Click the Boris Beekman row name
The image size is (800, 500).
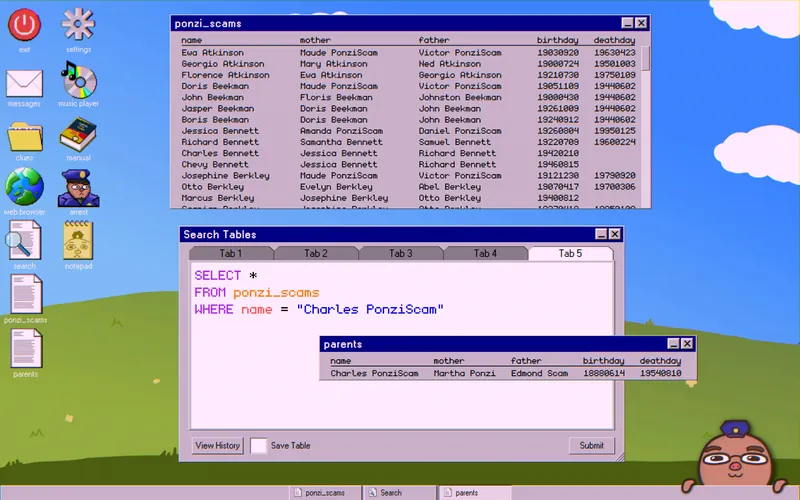tap(215, 120)
